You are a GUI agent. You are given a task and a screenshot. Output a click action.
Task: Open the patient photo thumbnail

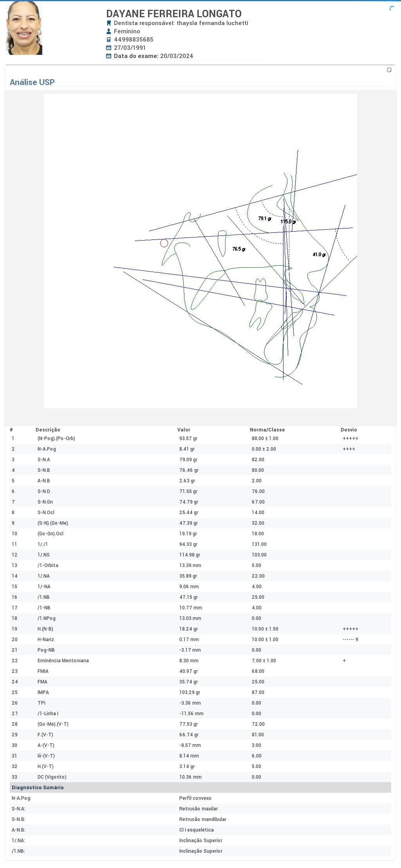coord(24,28)
